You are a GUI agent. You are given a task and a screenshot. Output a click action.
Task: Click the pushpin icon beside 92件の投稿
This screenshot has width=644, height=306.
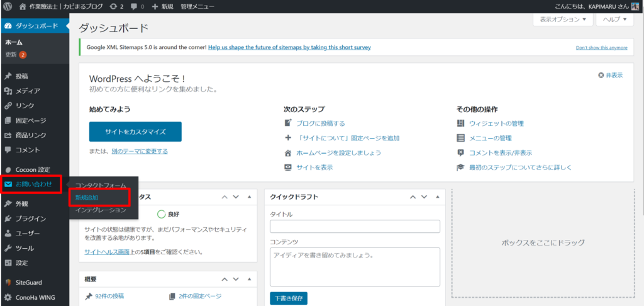tap(88, 296)
